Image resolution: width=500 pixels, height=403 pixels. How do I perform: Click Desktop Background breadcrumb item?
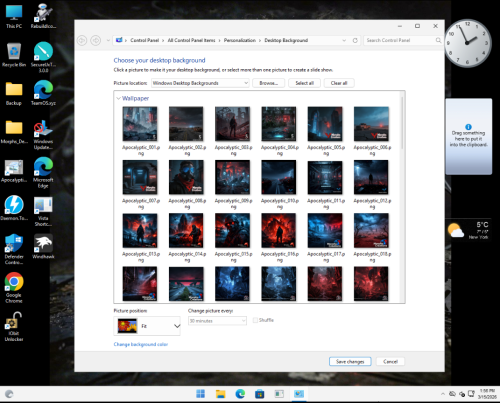[286, 40]
